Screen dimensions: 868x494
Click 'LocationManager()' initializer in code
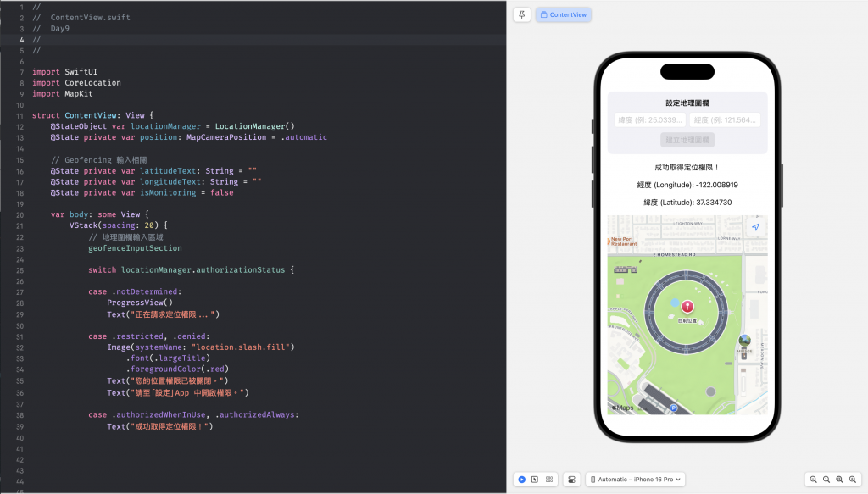click(254, 126)
